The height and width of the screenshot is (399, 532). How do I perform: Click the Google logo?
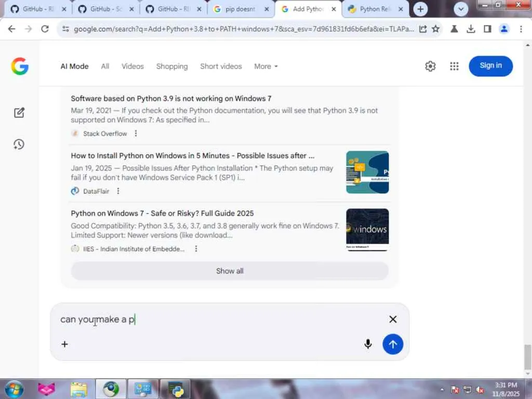20,66
